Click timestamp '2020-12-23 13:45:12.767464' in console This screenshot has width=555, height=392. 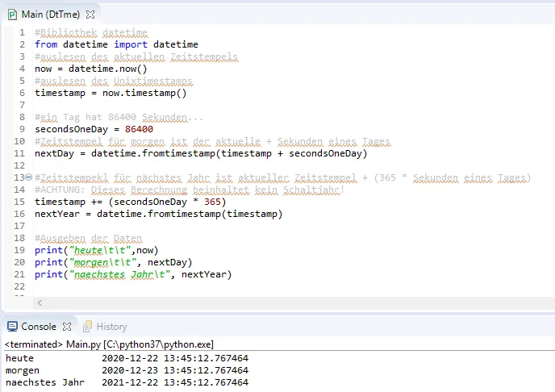[175, 370]
